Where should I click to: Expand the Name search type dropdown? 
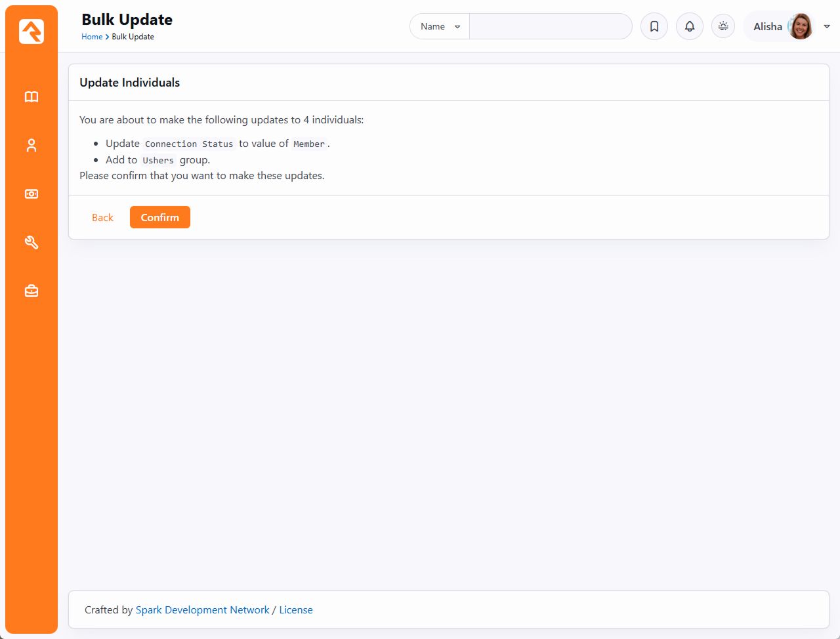click(x=440, y=27)
